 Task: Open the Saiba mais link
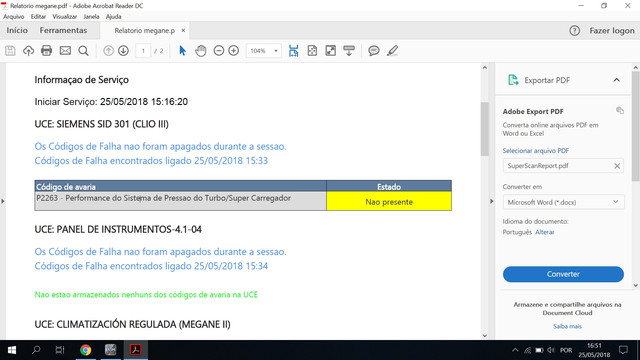coord(567,326)
